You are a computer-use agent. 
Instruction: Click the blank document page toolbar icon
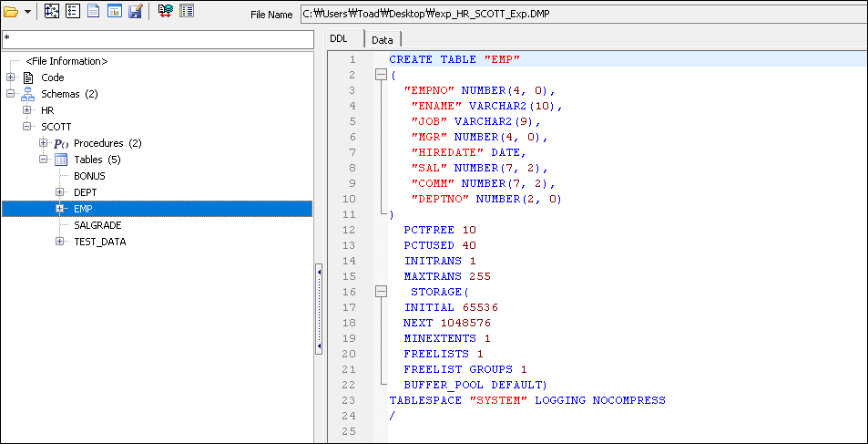94,11
